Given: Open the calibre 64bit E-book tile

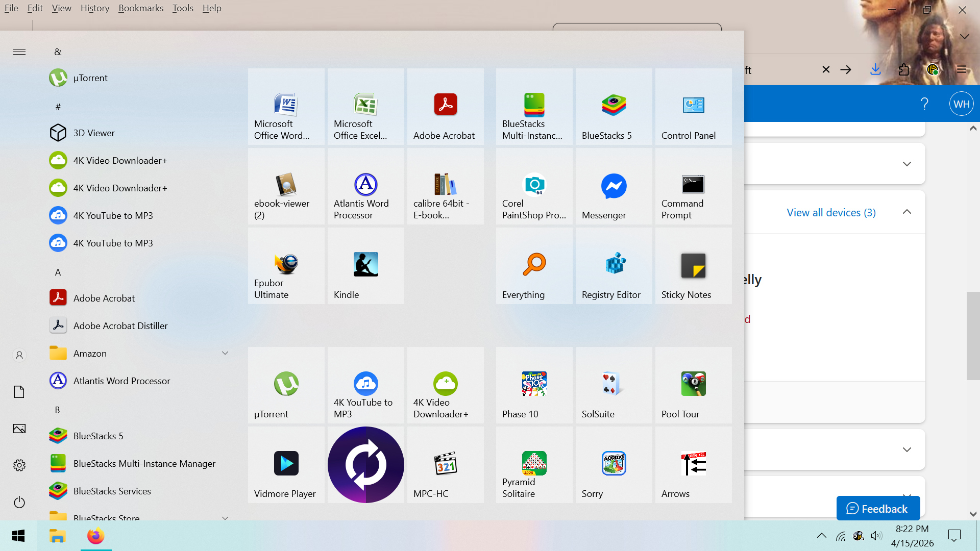Looking at the screenshot, I should pyautogui.click(x=446, y=186).
